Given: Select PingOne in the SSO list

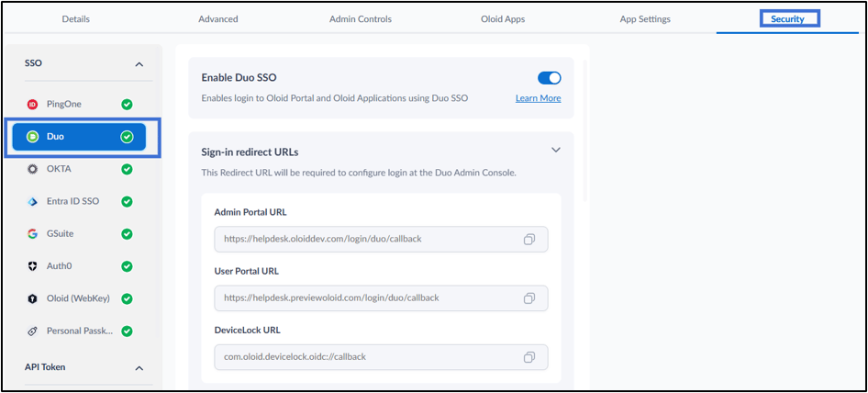Looking at the screenshot, I should tap(79, 104).
